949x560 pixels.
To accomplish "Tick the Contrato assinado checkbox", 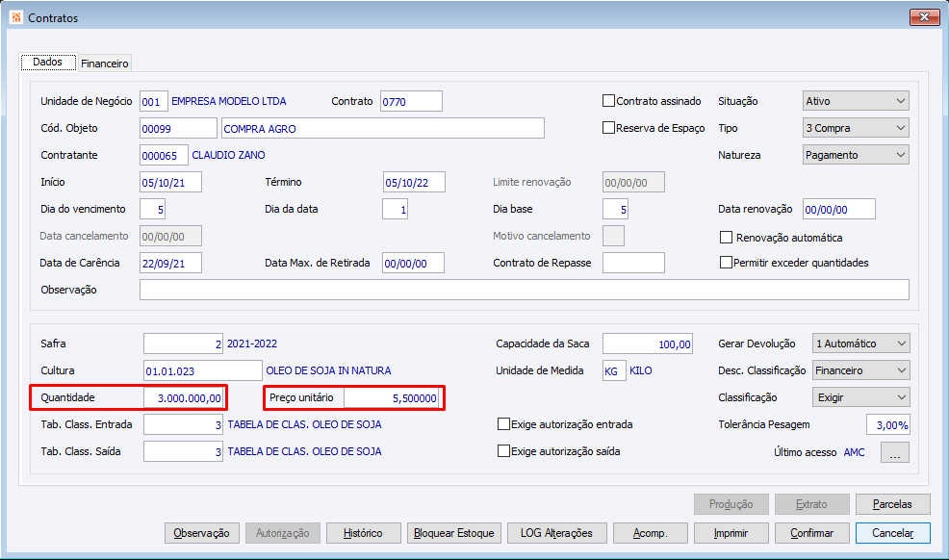I will pyautogui.click(x=608, y=101).
